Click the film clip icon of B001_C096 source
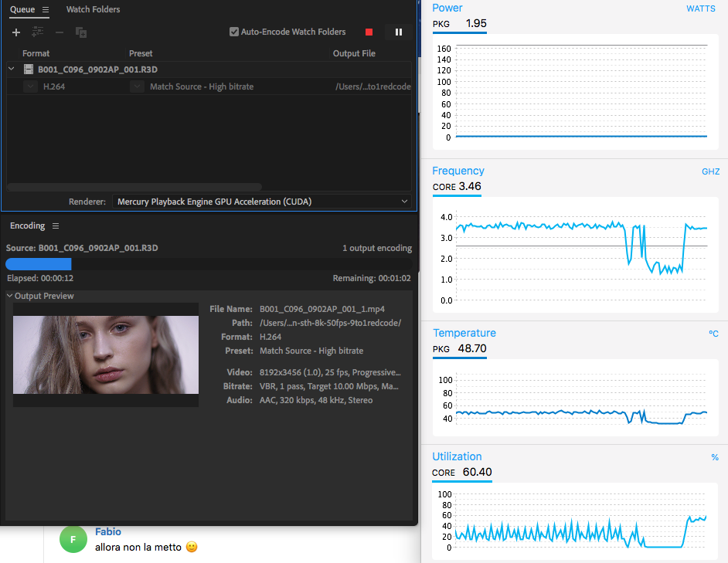 (29, 70)
